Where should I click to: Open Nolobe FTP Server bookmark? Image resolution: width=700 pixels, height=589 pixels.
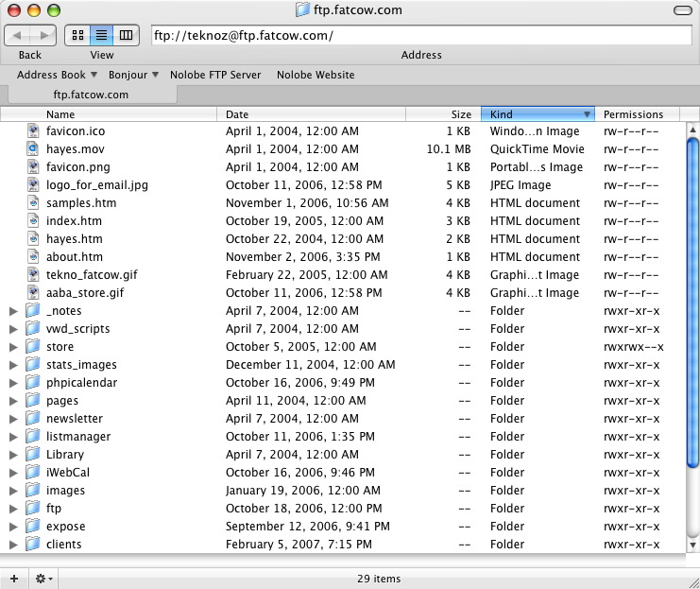pyautogui.click(x=215, y=75)
